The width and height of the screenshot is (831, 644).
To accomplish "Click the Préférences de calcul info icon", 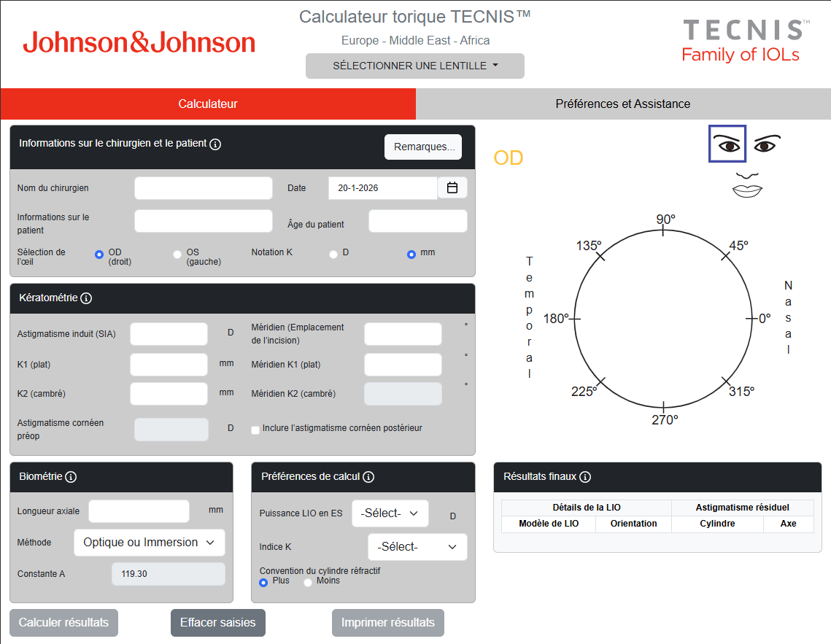I will [368, 477].
